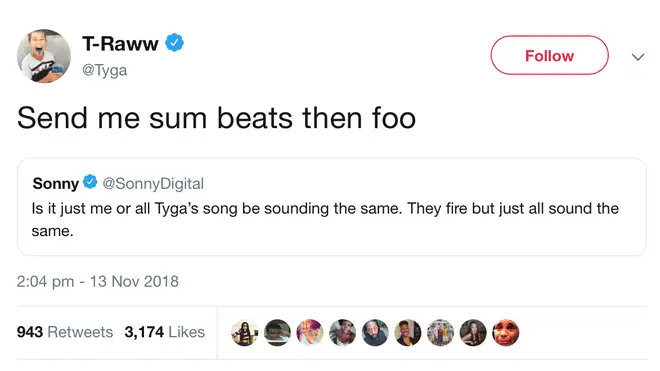Open the quoted tweet about Tyga's songs
Screen dimensions: 660x371
(332, 207)
